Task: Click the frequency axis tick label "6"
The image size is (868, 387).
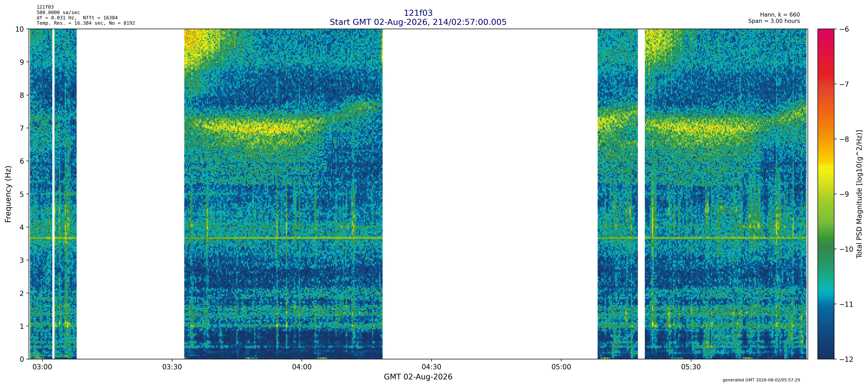Action: [x=22, y=161]
